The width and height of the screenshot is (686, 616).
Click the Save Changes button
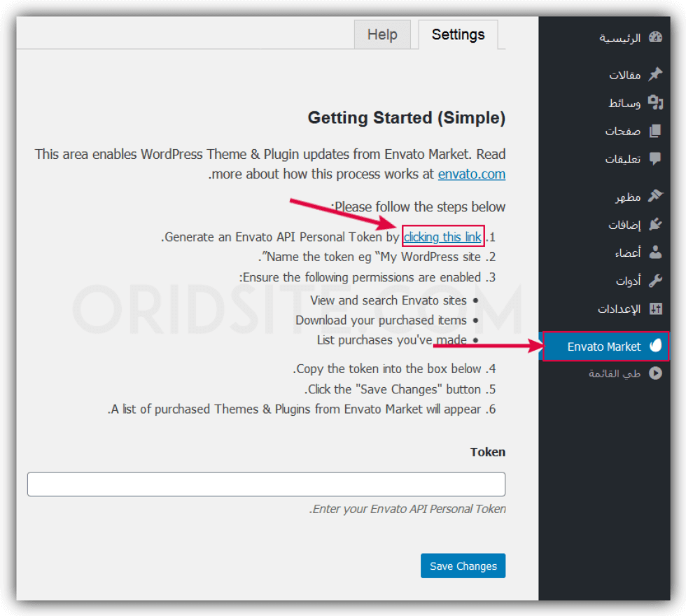[x=463, y=566]
